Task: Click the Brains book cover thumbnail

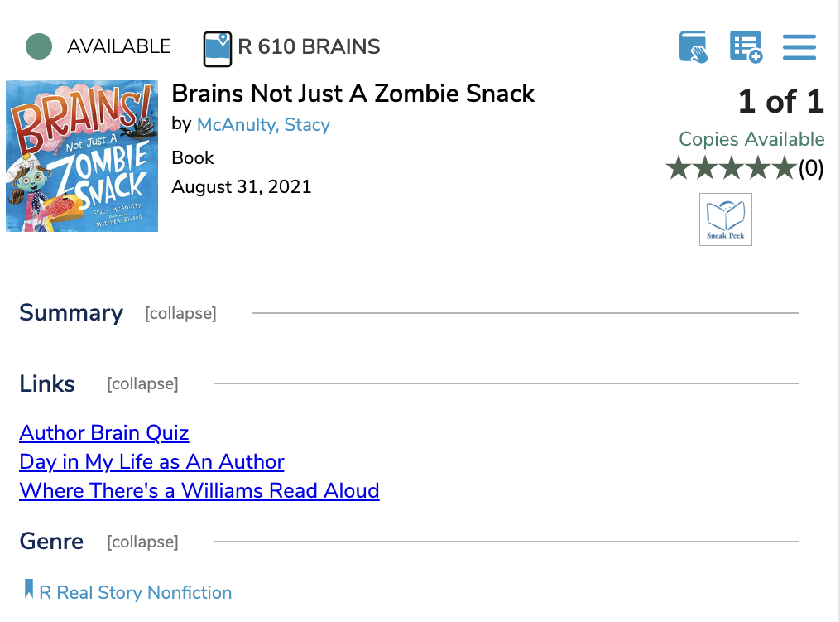Action: pyautogui.click(x=82, y=156)
